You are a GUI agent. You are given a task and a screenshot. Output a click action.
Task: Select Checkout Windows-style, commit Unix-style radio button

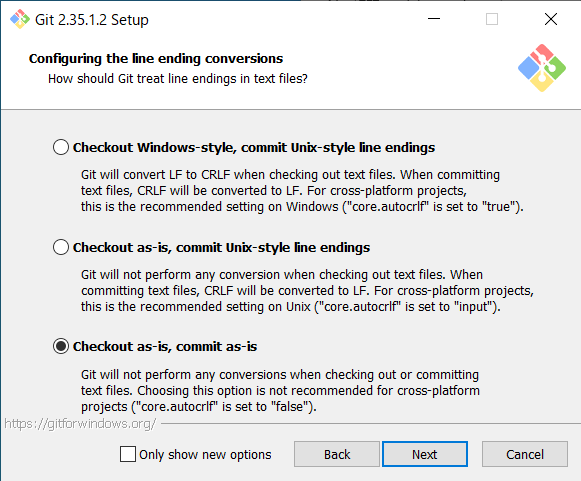click(61, 147)
